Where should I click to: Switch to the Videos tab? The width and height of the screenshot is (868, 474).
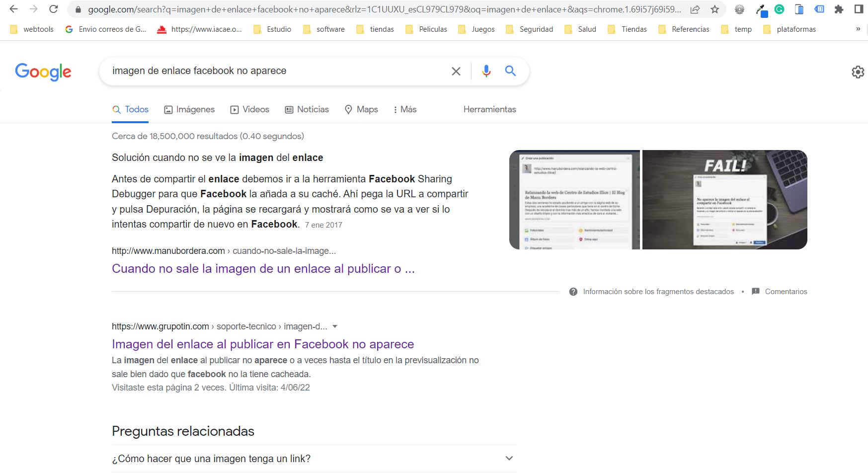249,109
